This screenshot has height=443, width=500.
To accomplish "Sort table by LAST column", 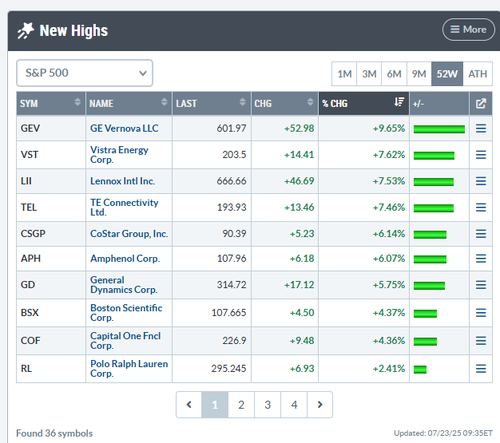I will pos(212,103).
